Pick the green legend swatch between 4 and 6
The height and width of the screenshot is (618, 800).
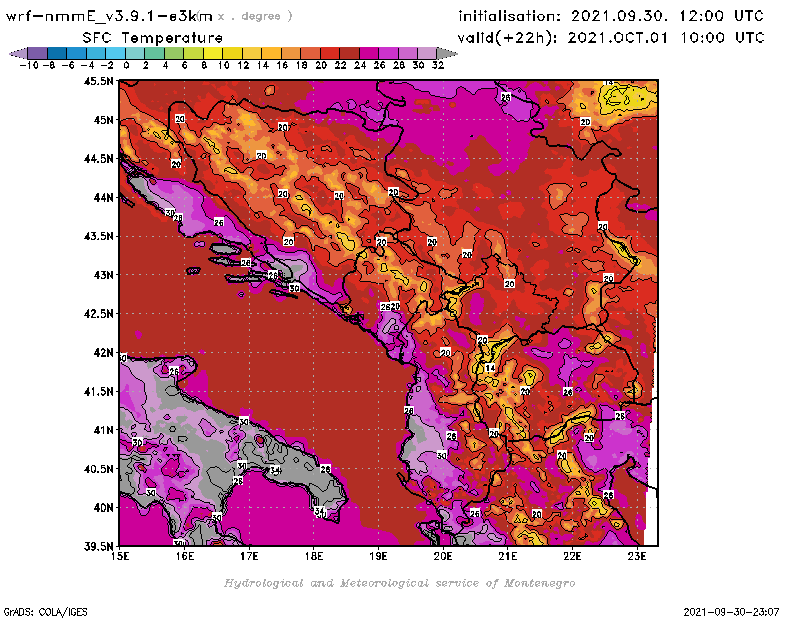coord(174,53)
